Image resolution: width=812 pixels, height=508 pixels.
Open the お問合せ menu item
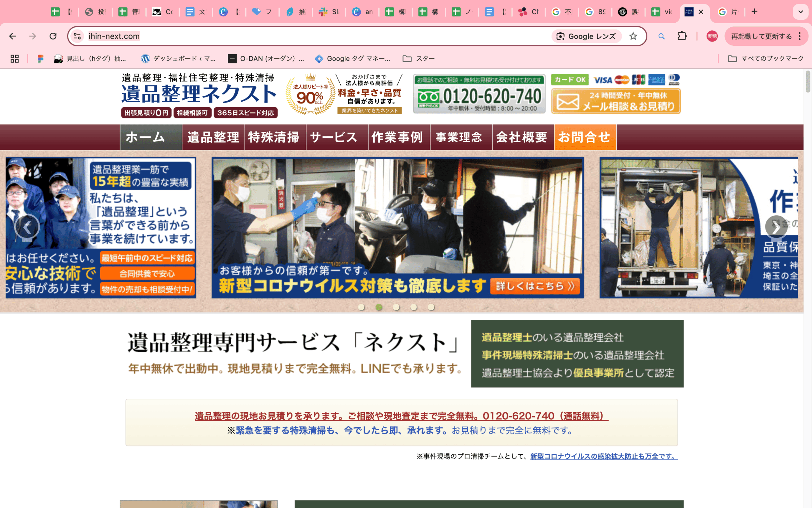tap(585, 137)
